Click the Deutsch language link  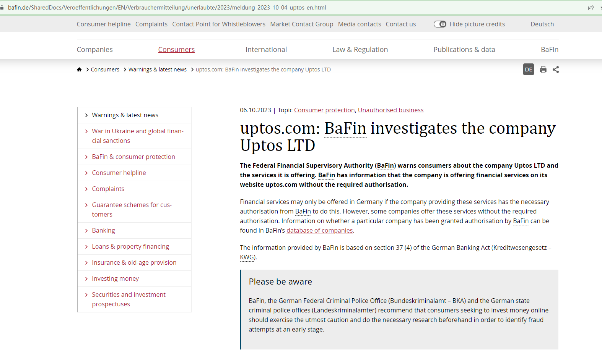[542, 24]
